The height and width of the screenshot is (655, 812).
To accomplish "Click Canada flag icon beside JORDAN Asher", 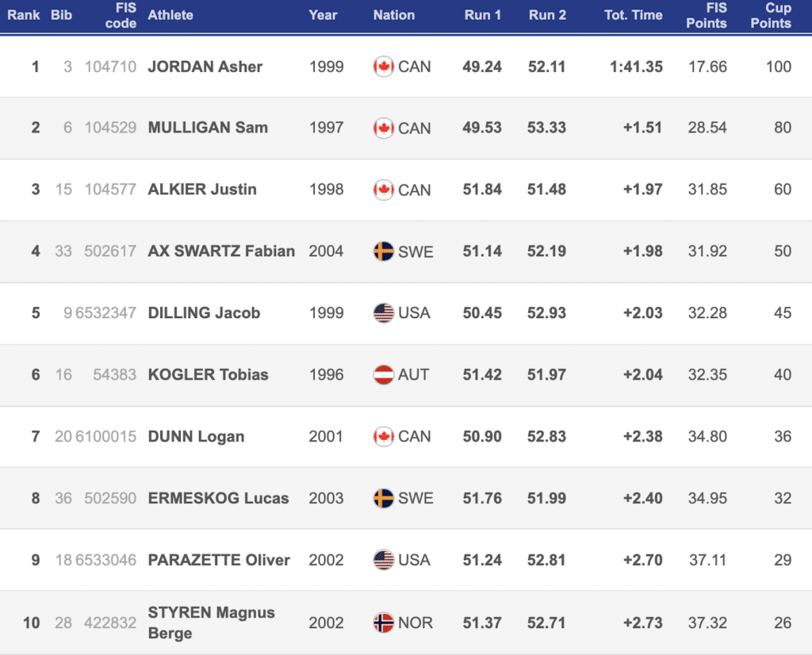I will (384, 67).
